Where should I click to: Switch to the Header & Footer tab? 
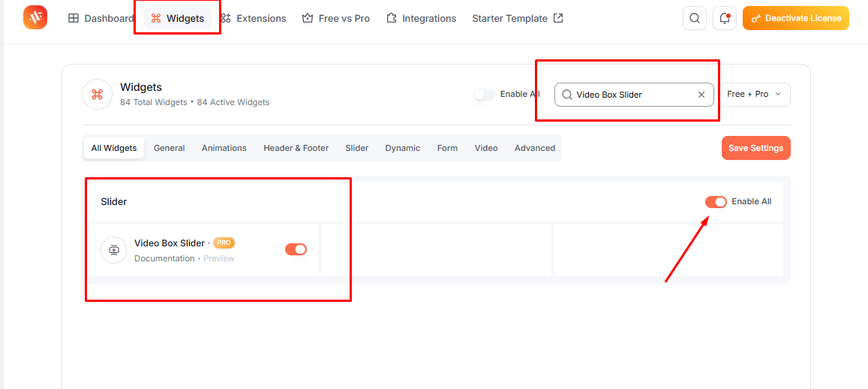tap(296, 148)
